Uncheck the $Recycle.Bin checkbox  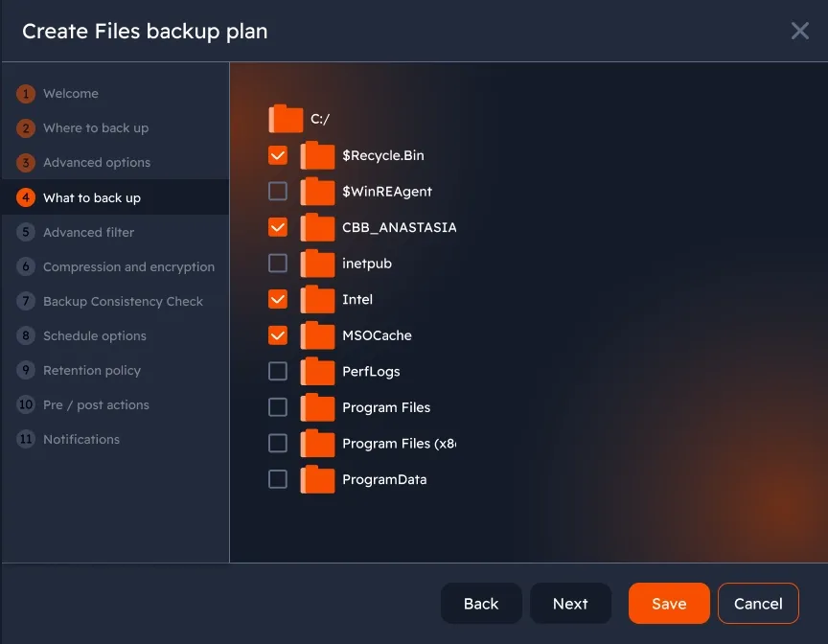click(278, 155)
